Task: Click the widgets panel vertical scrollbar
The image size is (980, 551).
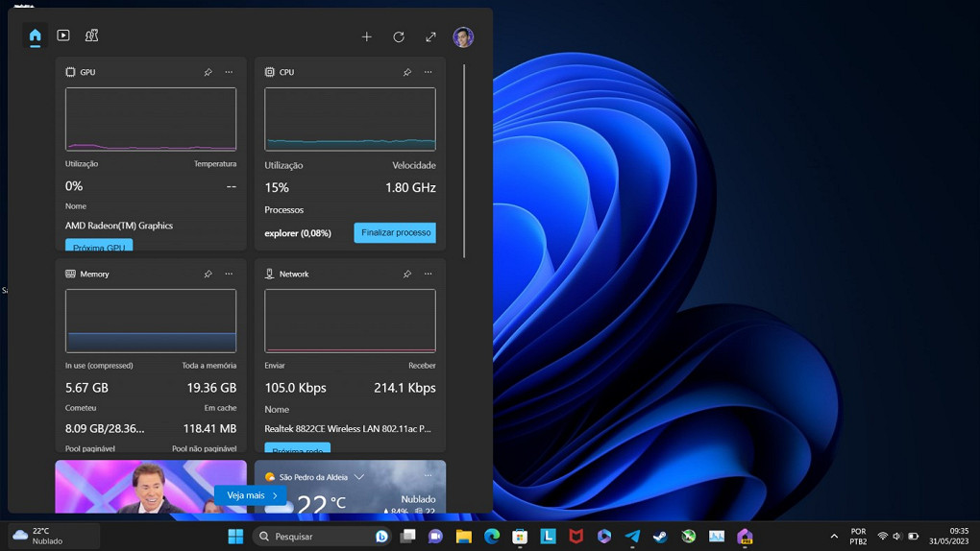Action: point(464,161)
